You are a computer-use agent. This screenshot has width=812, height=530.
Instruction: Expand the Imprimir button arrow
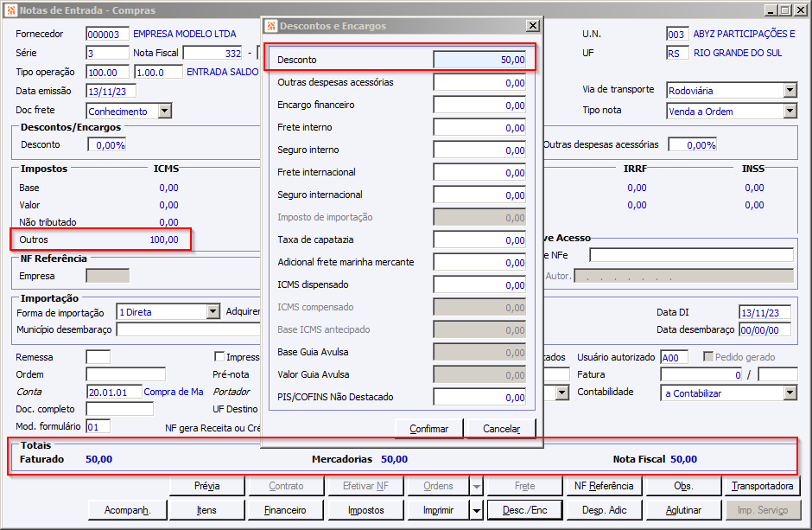477,510
